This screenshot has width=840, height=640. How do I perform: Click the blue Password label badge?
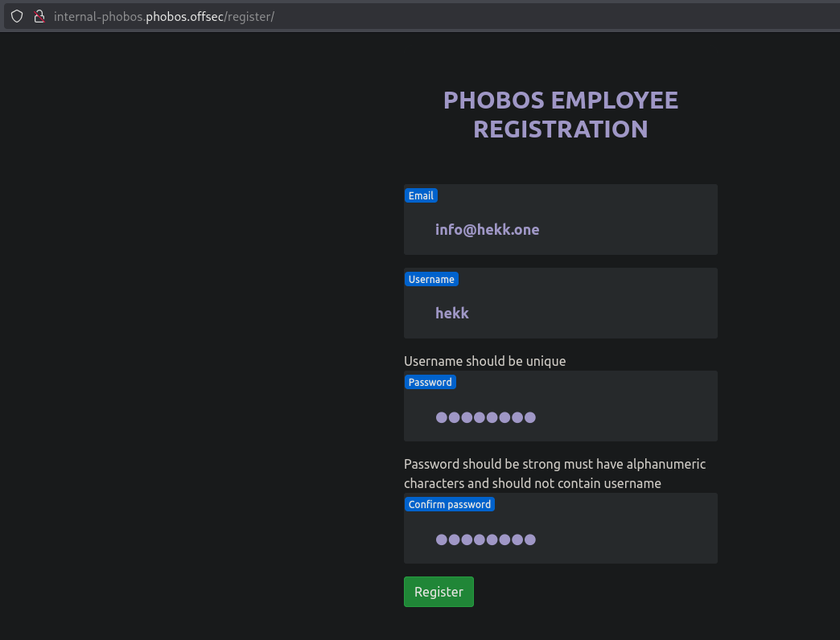pyautogui.click(x=430, y=382)
